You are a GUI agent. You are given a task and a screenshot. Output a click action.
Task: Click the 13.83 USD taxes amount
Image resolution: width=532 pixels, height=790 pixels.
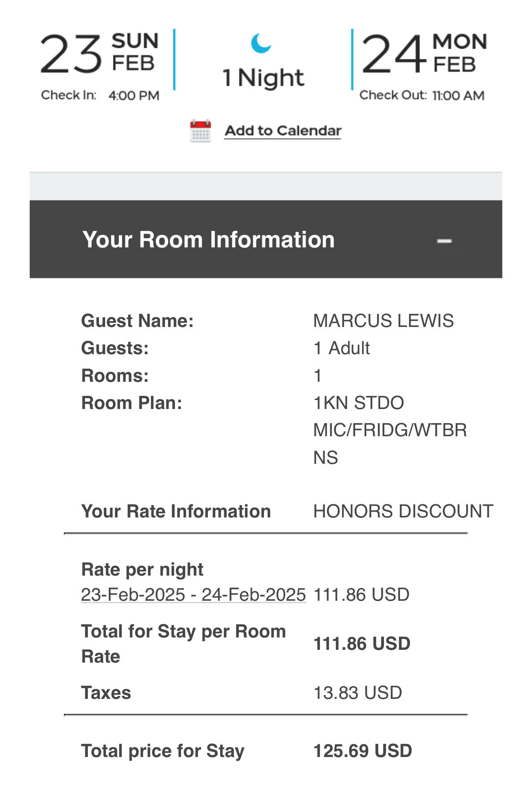point(358,693)
